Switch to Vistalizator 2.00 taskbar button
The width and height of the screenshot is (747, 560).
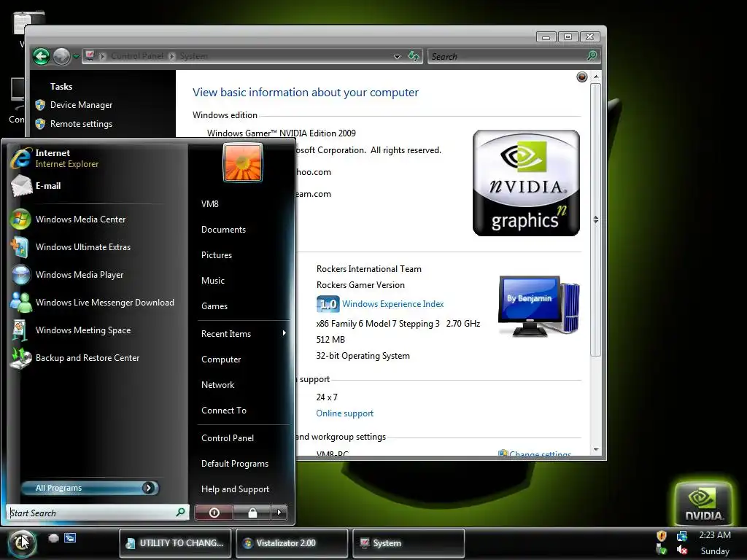[292, 542]
